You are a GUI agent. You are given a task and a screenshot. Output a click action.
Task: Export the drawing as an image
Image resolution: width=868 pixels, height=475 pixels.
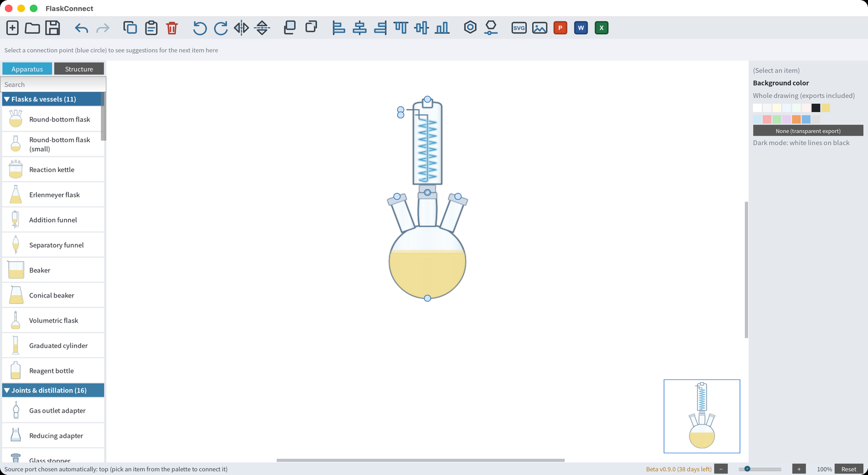click(x=540, y=28)
